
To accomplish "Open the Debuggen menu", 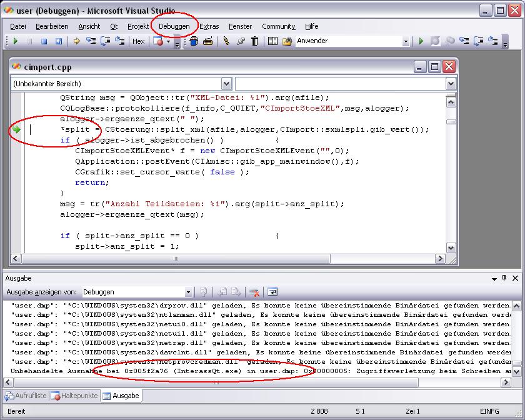I will (x=174, y=26).
